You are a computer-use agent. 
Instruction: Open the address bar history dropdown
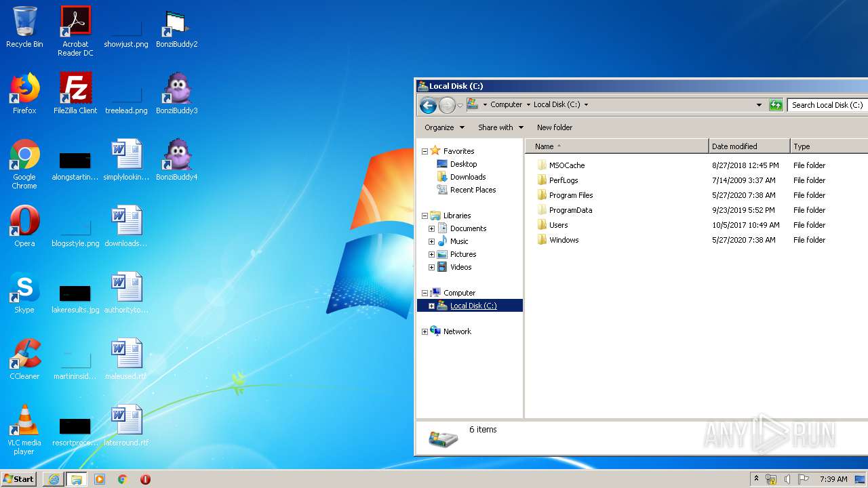(759, 105)
